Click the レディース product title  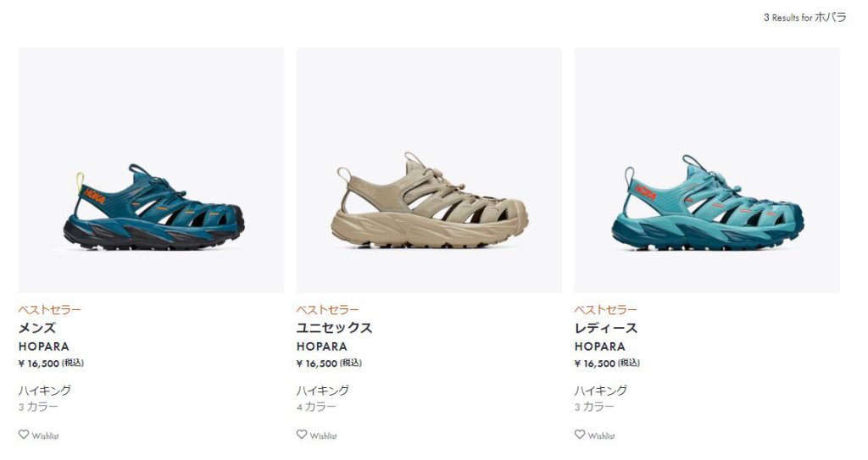[x=605, y=328]
